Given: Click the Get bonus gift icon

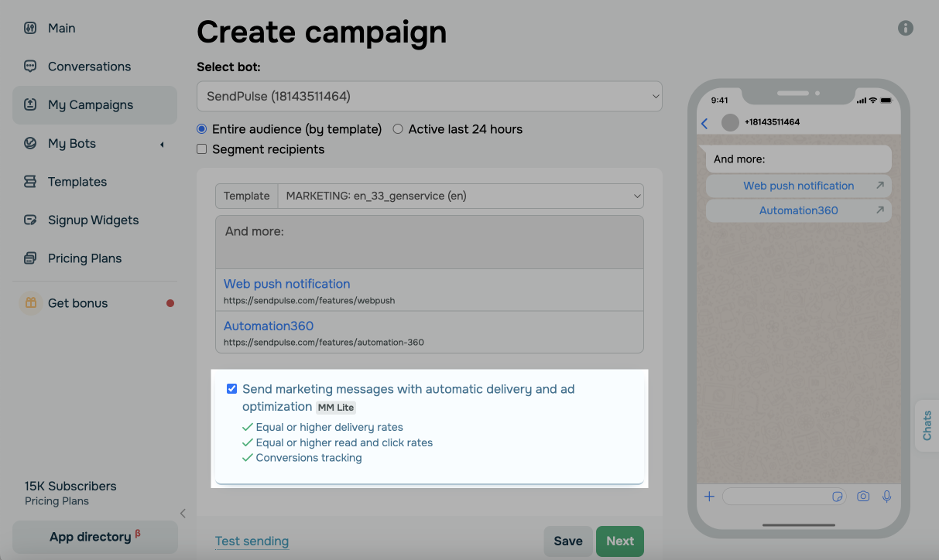Looking at the screenshot, I should 30,302.
